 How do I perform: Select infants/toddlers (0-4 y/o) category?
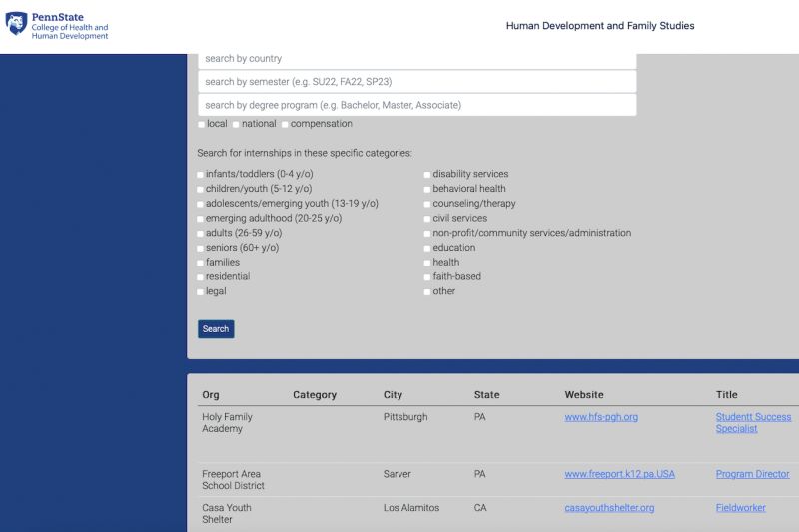pyautogui.click(x=201, y=175)
